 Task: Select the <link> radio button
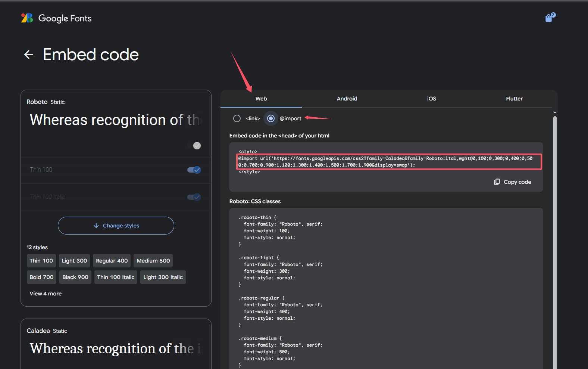(237, 118)
